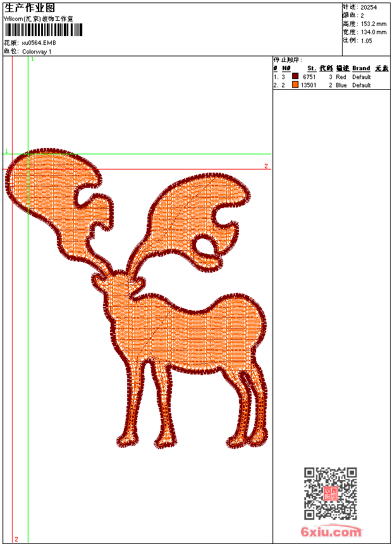Click the barcode under the studio name
This screenshot has height=544, width=392.
pos(44,30)
